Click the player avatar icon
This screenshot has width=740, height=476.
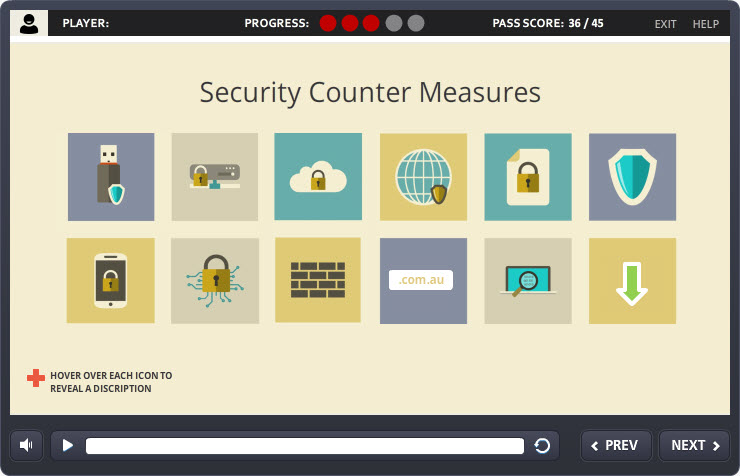(x=29, y=23)
